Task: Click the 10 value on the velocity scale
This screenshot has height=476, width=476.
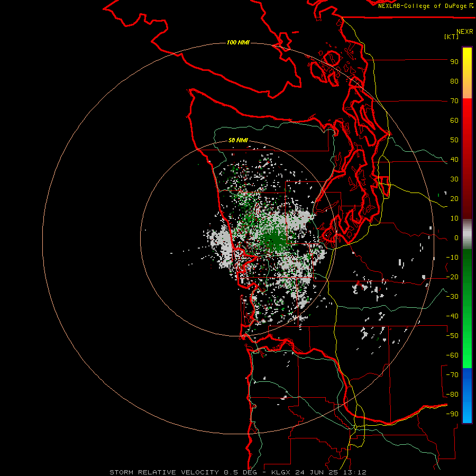Action: tap(454, 218)
